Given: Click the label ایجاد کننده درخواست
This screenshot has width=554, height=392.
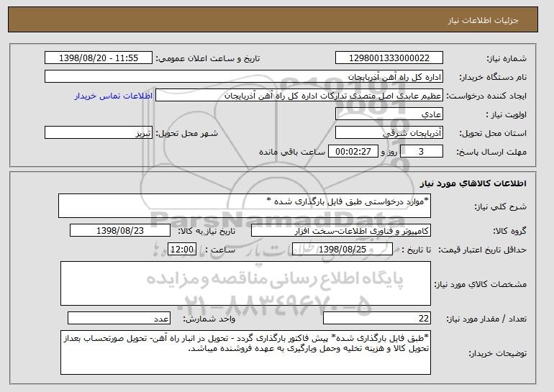Looking at the screenshot, I should (486, 96).
